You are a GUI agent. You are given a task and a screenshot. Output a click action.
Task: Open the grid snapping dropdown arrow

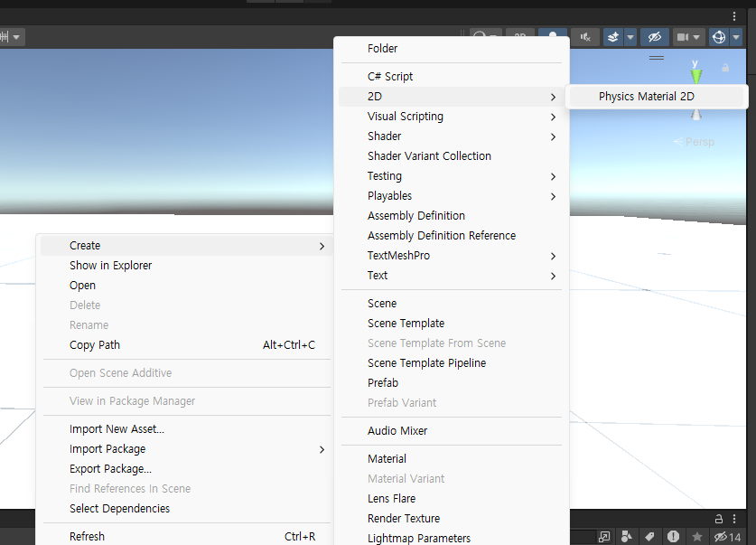[17, 37]
